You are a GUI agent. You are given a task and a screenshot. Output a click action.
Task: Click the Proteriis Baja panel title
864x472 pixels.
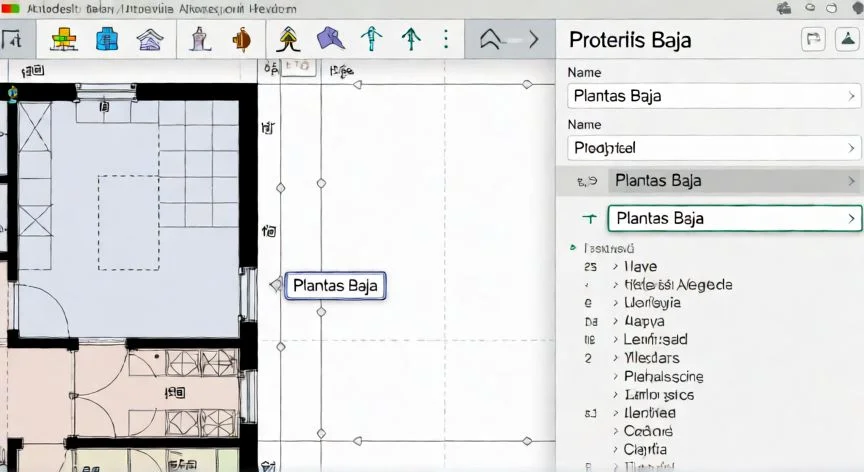630,40
